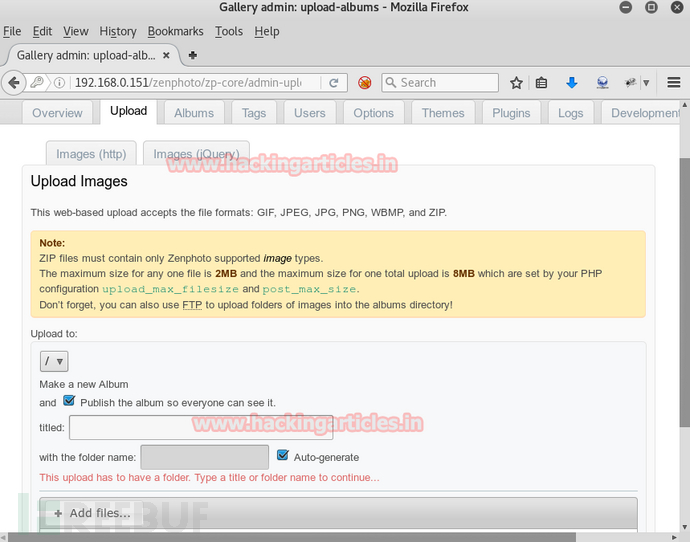Click the horizontal scrollbar thumb

[292, 537]
